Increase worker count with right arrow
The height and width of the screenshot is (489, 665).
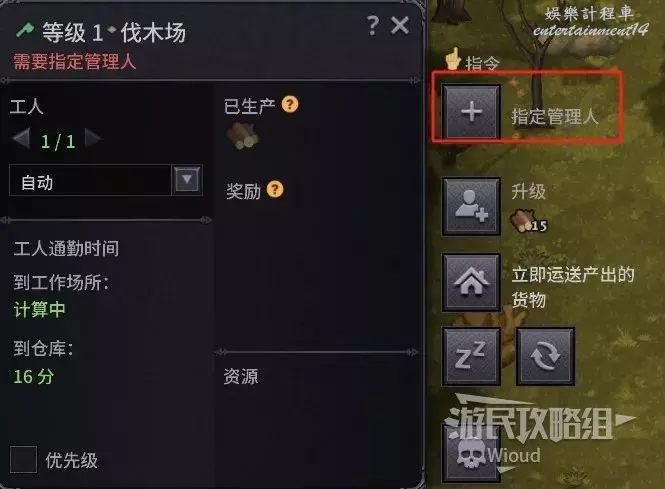pyautogui.click(x=93, y=138)
